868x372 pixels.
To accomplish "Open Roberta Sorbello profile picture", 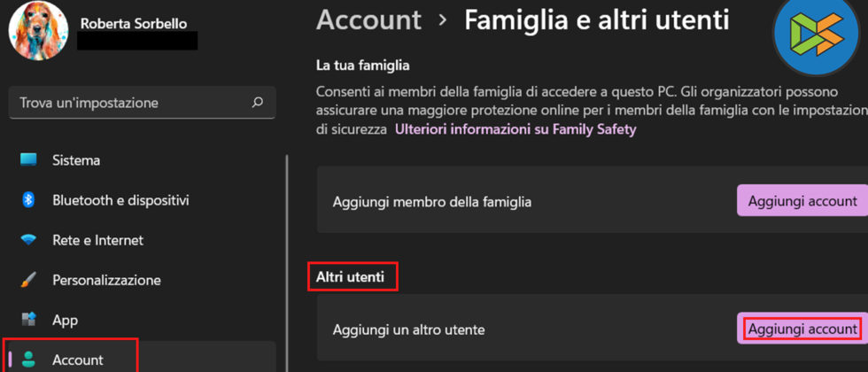I will pos(38,31).
